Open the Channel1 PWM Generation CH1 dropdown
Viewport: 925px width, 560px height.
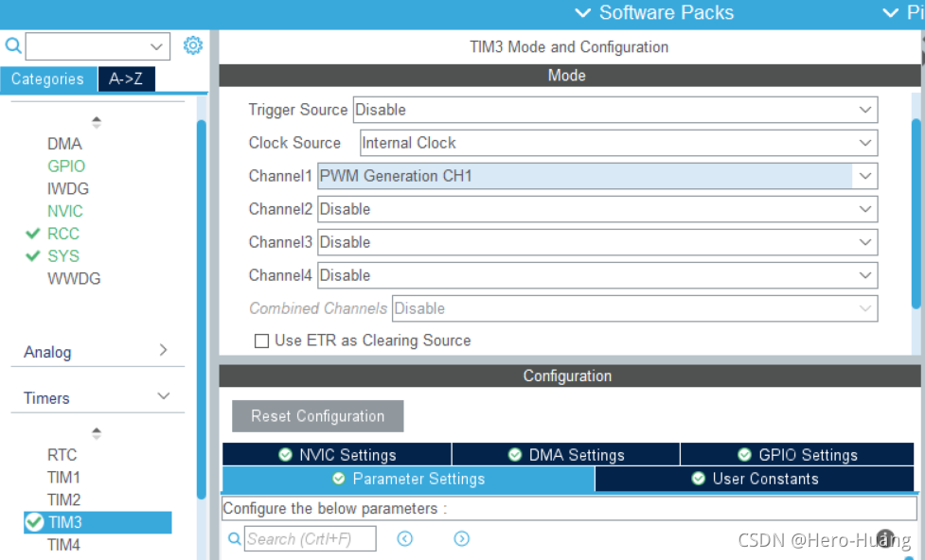pyautogui.click(x=597, y=176)
